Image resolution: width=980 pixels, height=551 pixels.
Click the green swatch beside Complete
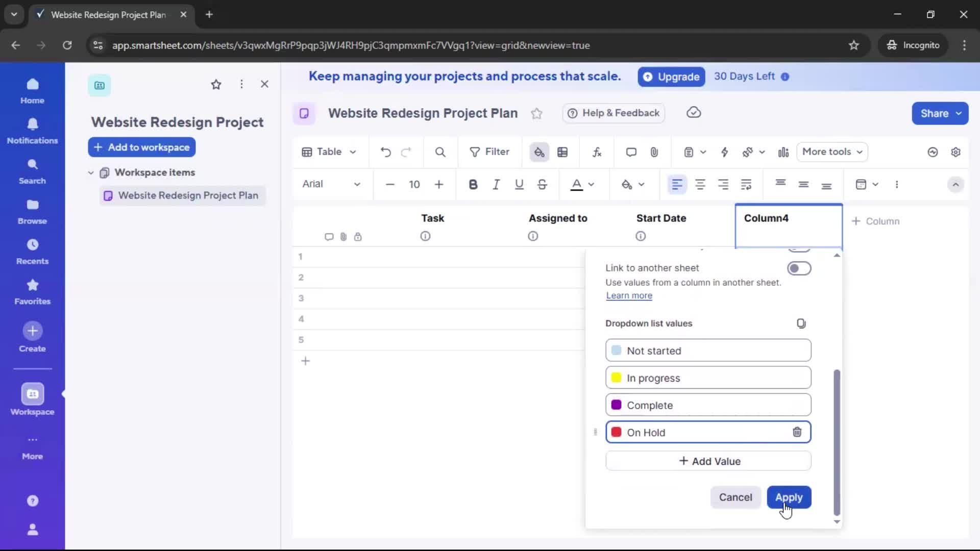coord(617,405)
